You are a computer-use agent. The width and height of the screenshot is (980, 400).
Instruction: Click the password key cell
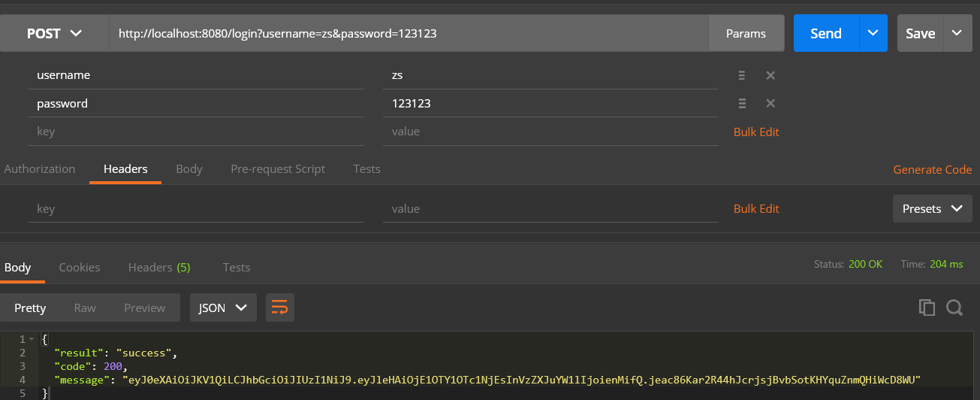pyautogui.click(x=196, y=103)
